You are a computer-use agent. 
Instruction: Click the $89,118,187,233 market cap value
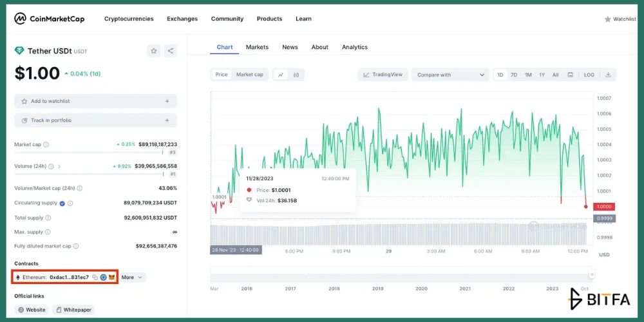(x=158, y=144)
